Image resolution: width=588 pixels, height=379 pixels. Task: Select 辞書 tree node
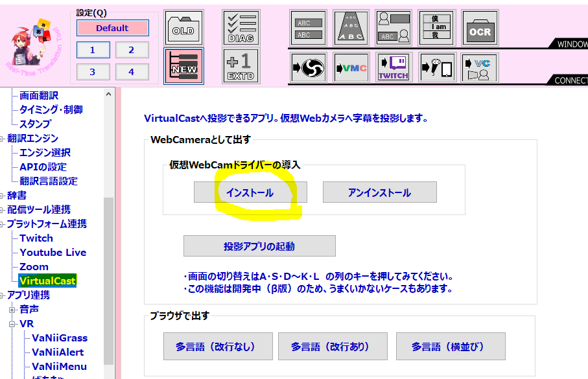[x=17, y=195]
